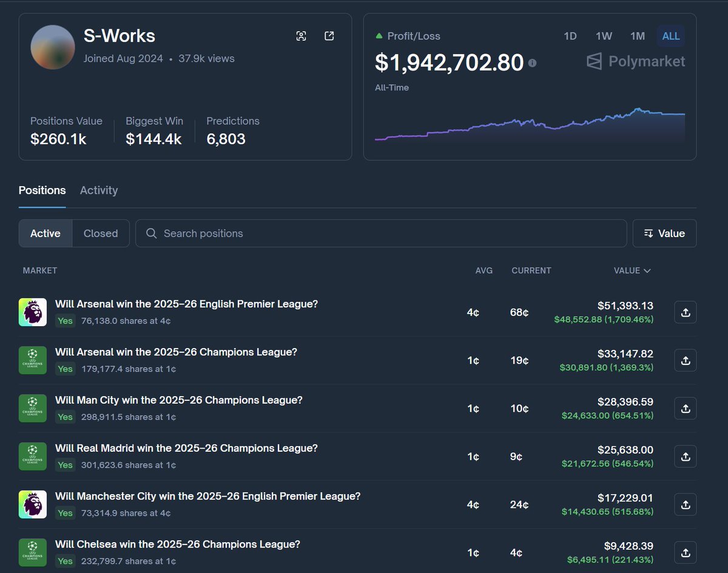Share the Arsenal Champions League position
This screenshot has height=573, width=728.
coord(686,360)
